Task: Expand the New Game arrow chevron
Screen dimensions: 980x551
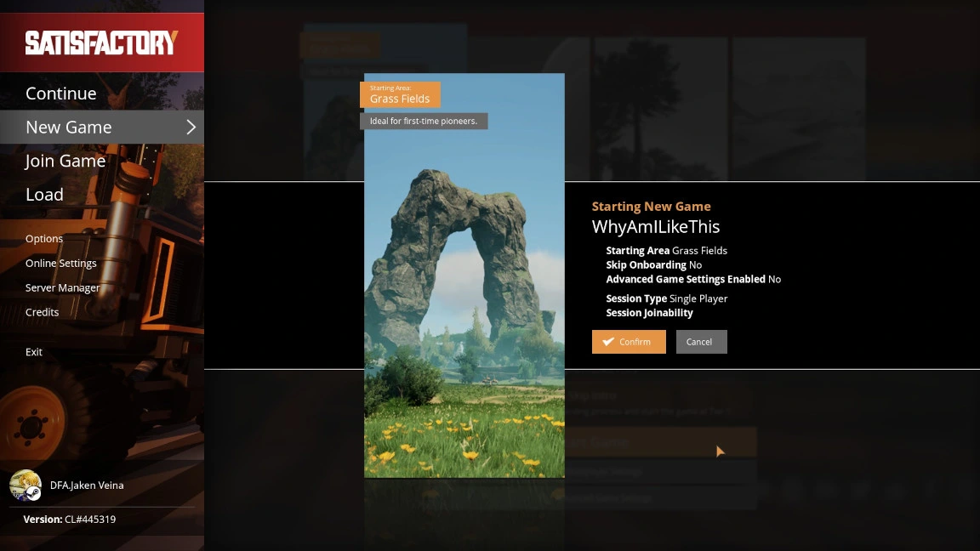Action: pos(191,127)
